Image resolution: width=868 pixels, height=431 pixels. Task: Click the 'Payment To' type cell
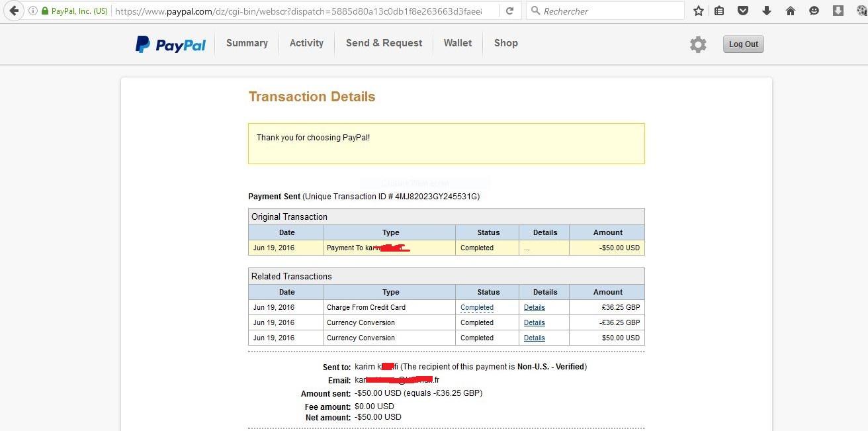coord(389,248)
